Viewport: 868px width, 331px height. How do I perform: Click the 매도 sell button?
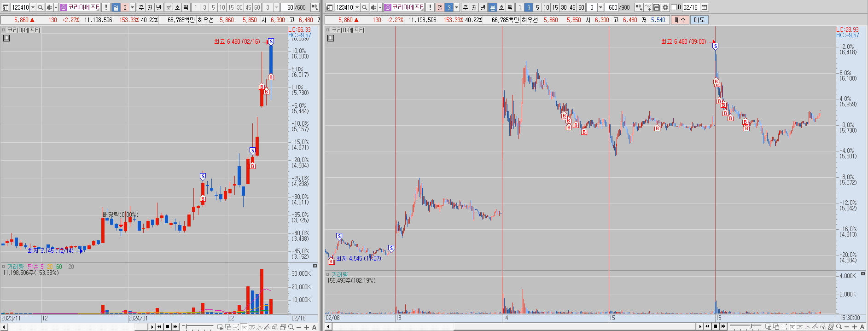[699, 20]
